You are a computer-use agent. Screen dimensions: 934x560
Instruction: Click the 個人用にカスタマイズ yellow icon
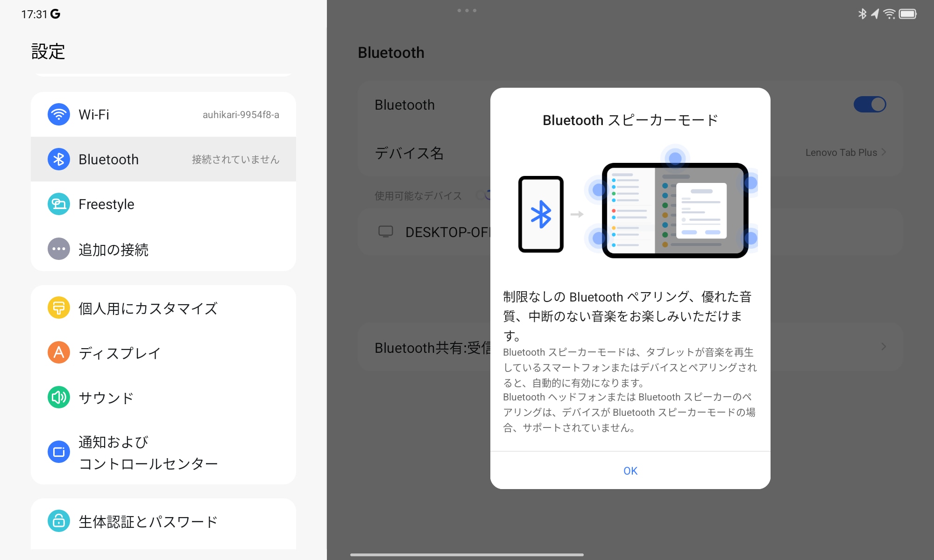59,308
